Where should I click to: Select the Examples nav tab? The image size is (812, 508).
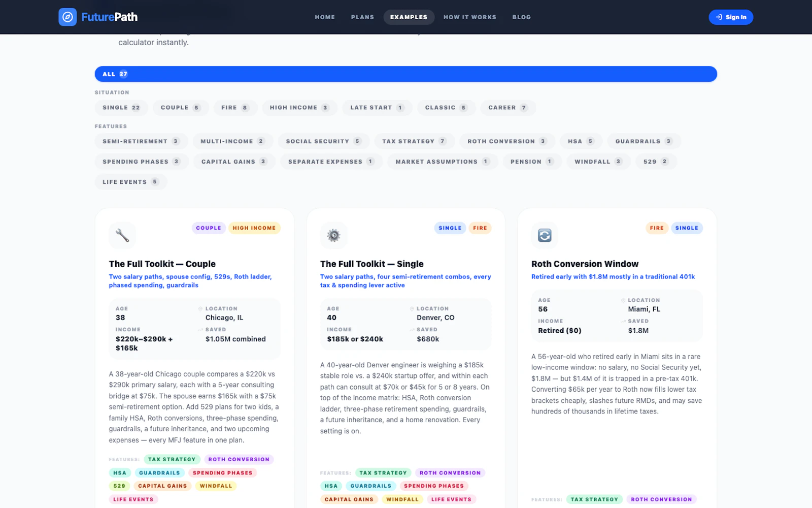tap(409, 17)
